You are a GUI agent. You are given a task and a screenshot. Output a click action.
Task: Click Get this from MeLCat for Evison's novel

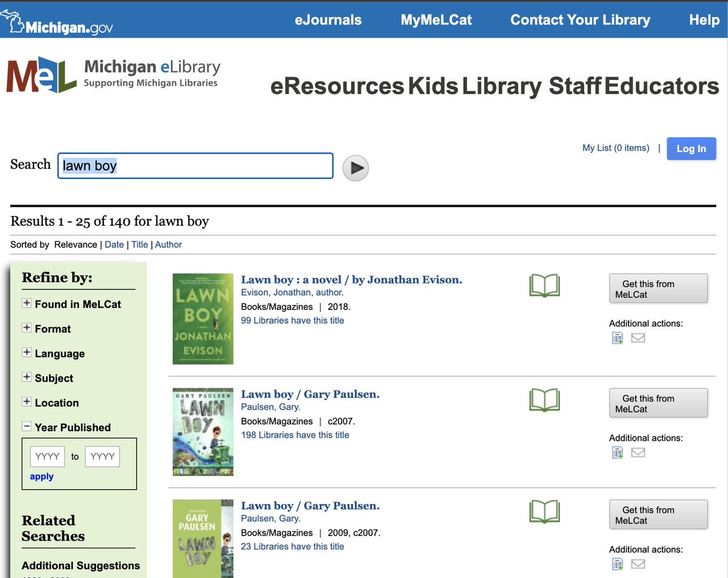[658, 289]
